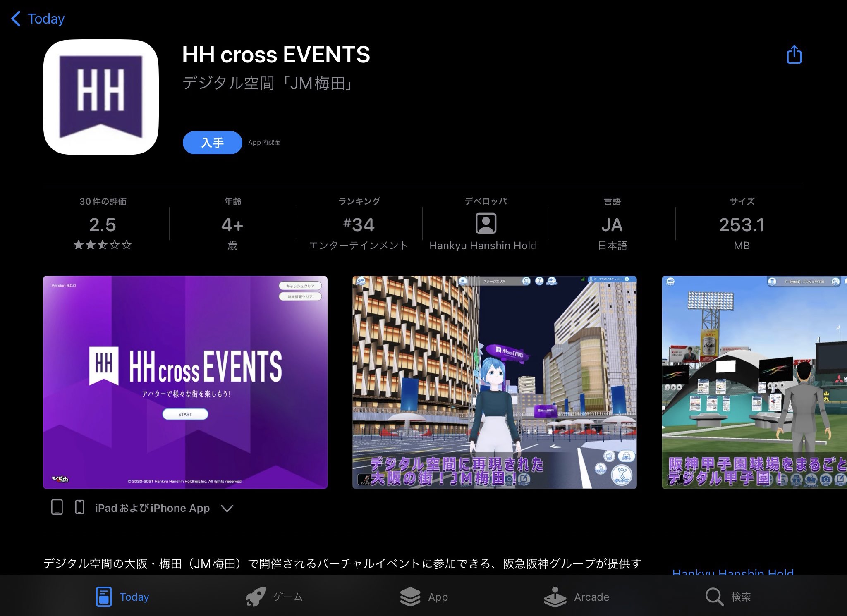The height and width of the screenshot is (616, 847).
Task: Tap the 4+ age rating
Action: pos(232,225)
